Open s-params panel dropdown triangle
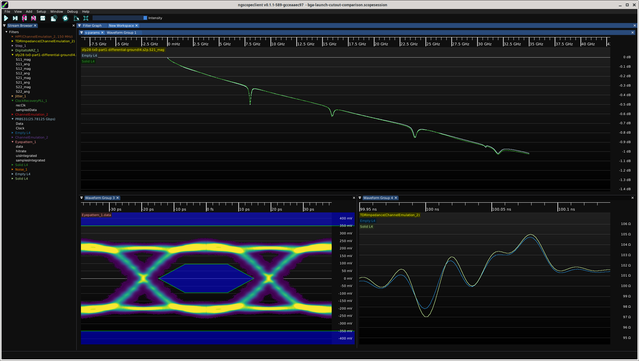The width and height of the screenshot is (639, 361). [82, 33]
